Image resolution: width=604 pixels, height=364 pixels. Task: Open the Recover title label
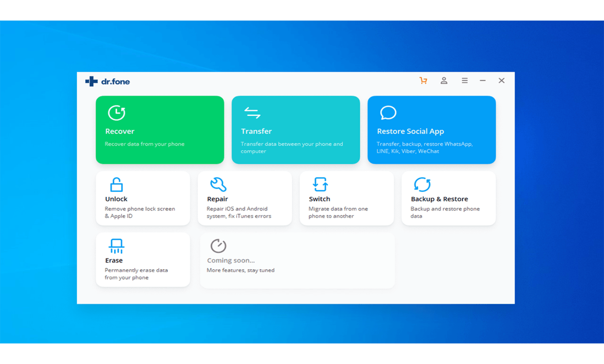coord(120,131)
